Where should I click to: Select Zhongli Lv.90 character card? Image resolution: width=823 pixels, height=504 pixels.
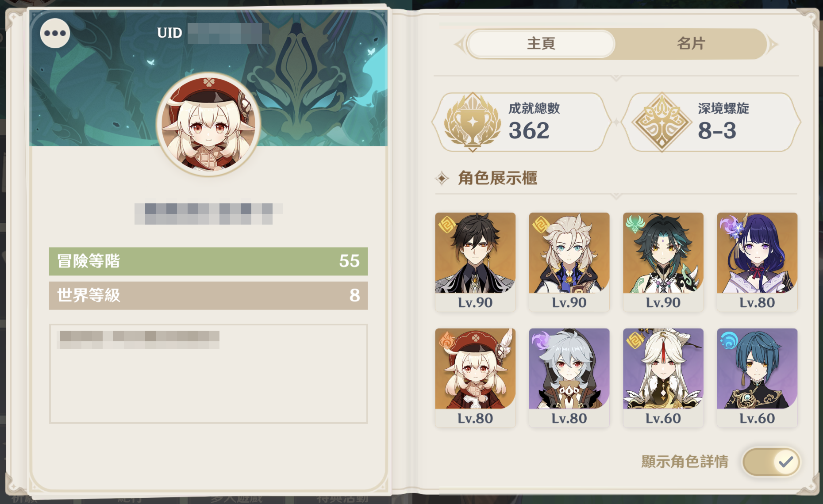475,262
